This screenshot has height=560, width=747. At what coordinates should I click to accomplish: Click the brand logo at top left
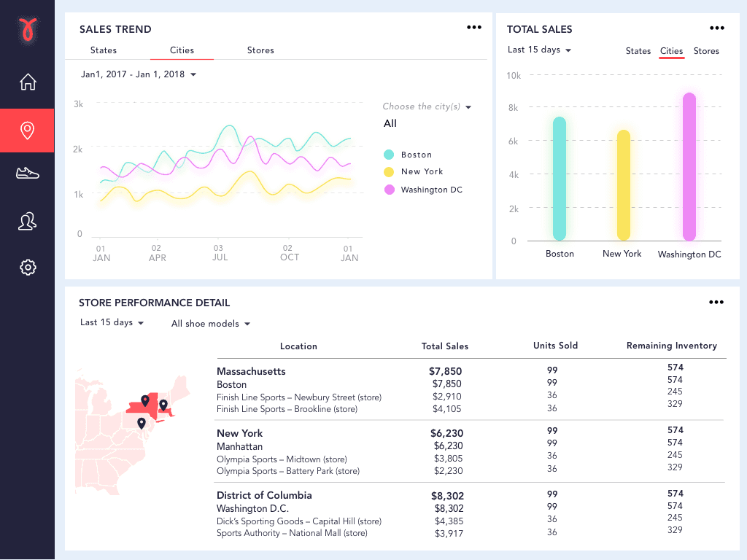pos(27,31)
